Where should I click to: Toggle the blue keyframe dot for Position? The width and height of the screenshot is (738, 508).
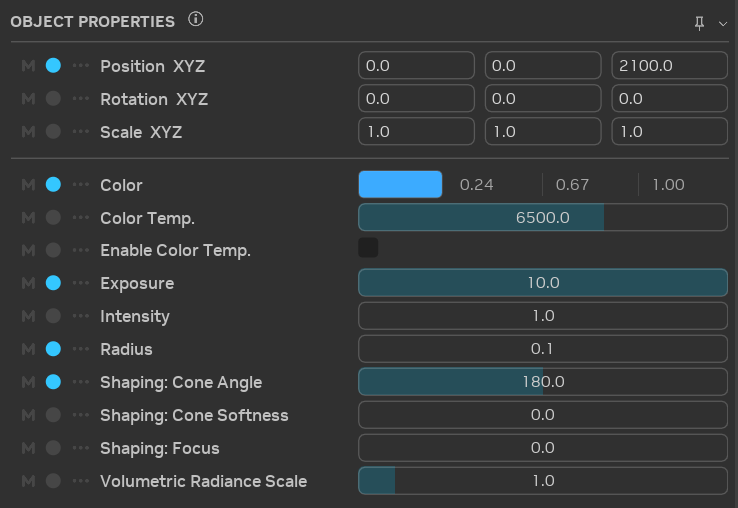(53, 66)
